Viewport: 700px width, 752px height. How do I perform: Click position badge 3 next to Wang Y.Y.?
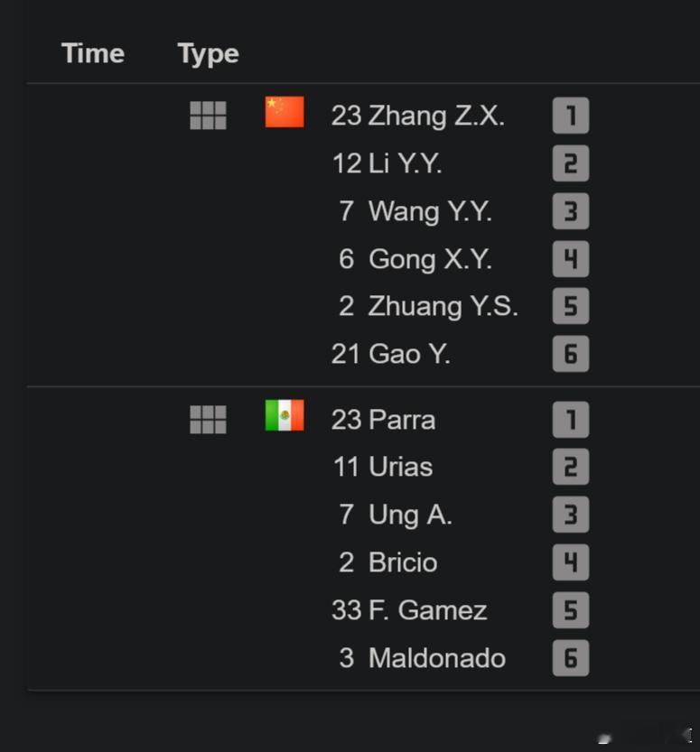571,211
